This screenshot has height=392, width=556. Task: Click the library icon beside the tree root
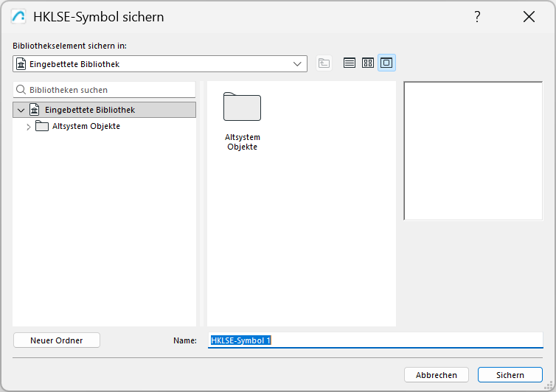tap(35, 110)
